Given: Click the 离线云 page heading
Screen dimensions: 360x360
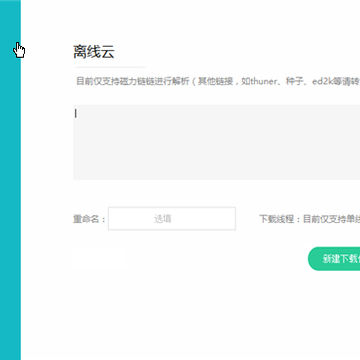Looking at the screenshot, I should (94, 52).
